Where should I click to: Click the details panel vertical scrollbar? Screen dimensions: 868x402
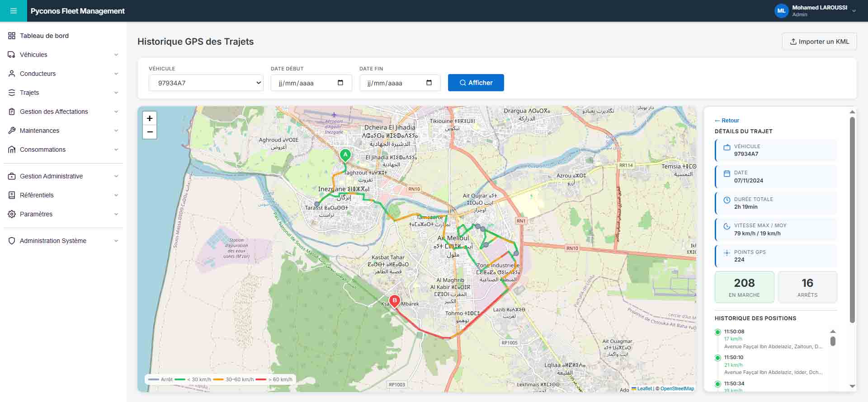pyautogui.click(x=852, y=220)
